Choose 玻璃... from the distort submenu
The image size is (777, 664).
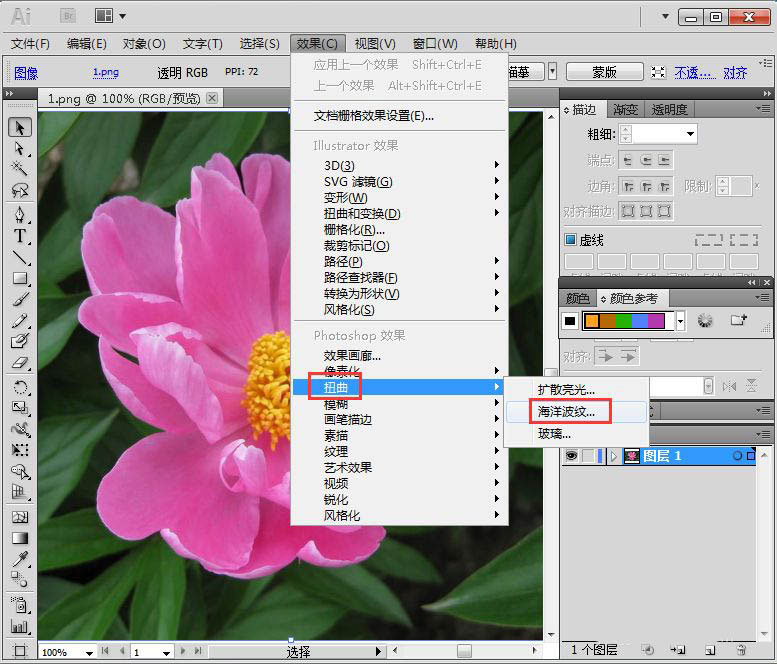[x=577, y=434]
